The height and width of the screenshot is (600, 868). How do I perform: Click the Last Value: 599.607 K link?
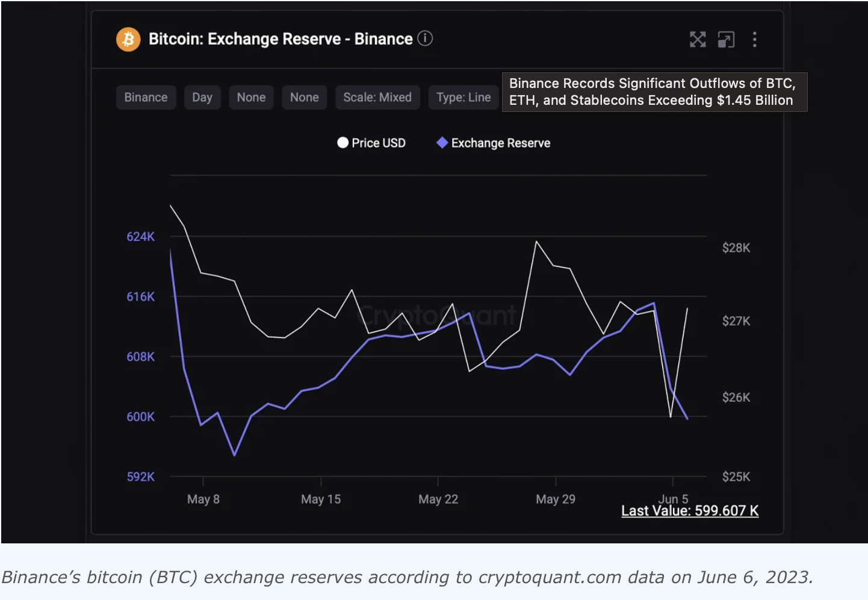tap(690, 511)
